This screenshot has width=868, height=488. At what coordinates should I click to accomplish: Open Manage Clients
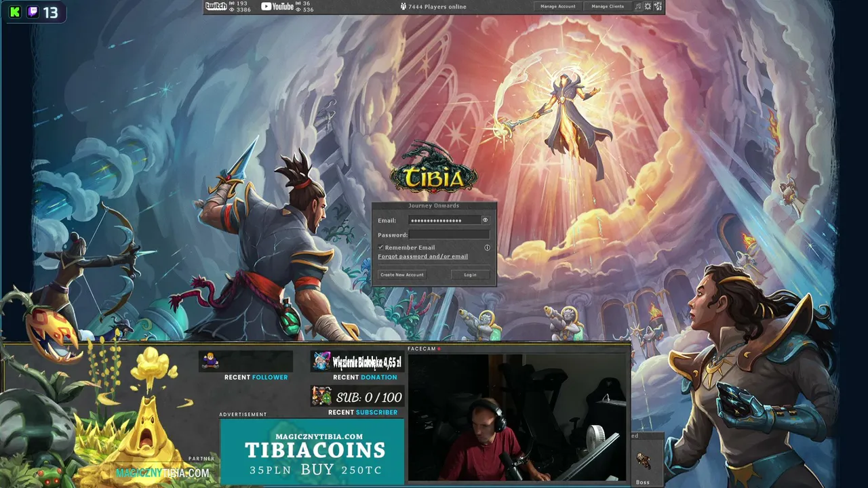(x=608, y=6)
